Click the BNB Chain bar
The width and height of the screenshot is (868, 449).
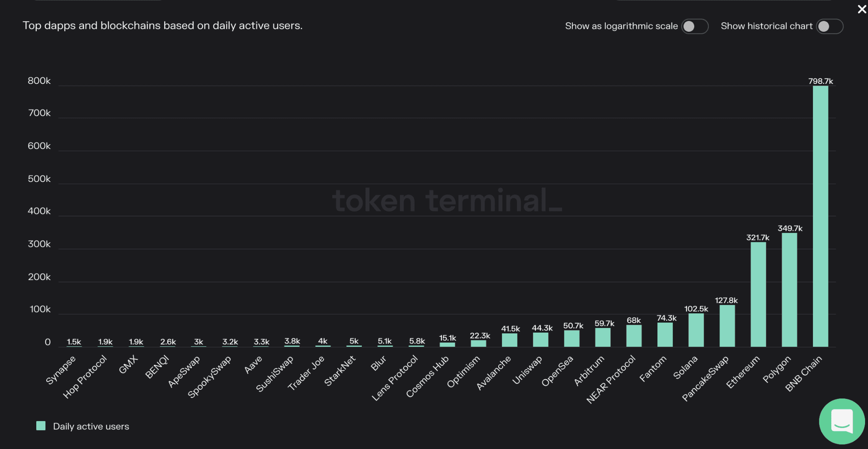pos(820,216)
